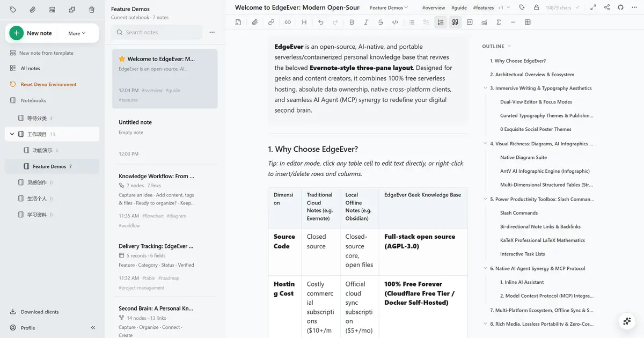Undo the last edit
Viewport: 644px width, 338px height.
pyautogui.click(x=321, y=22)
